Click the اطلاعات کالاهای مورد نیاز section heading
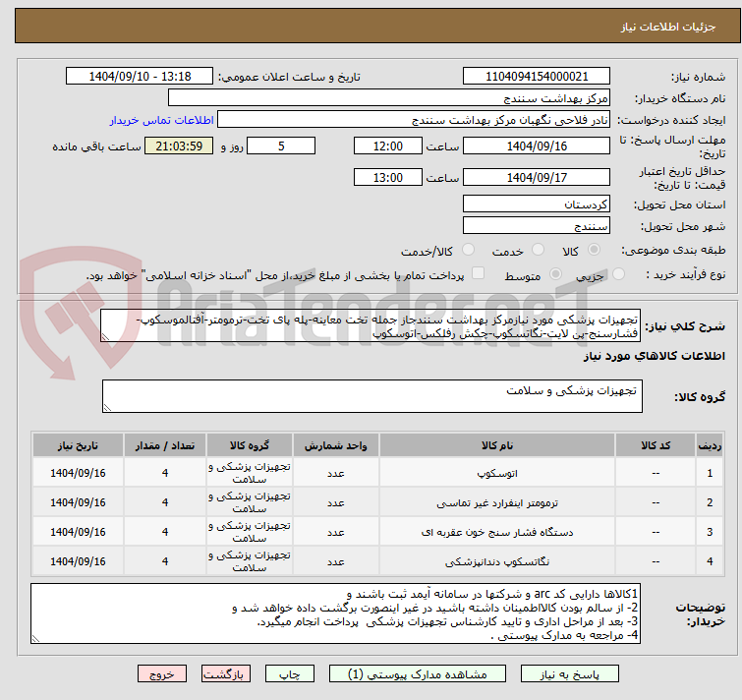Viewport: 742px width, 700px height. coord(654,356)
